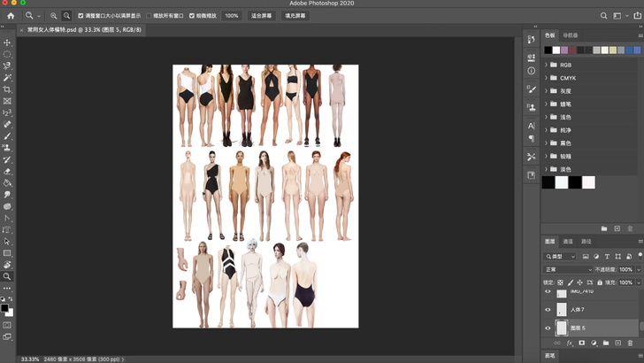Expand the RGB swatch folder
The height and width of the screenshot is (363, 644).
point(546,65)
